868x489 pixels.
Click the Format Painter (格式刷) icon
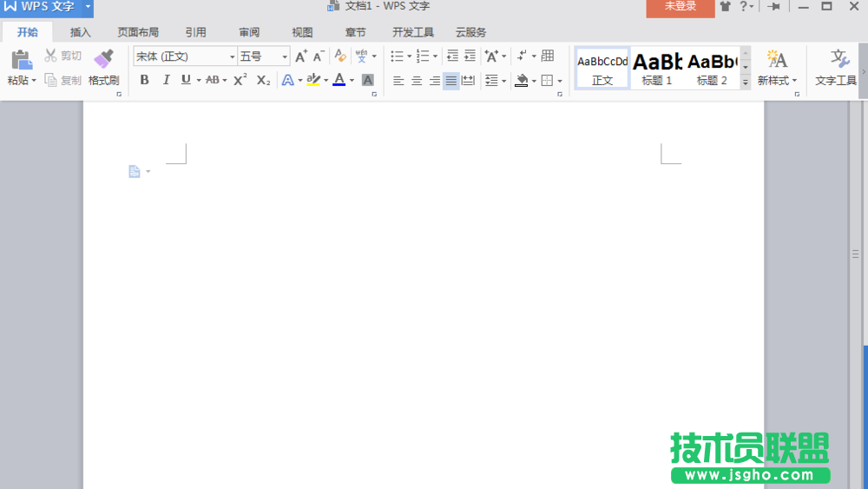pyautogui.click(x=103, y=59)
